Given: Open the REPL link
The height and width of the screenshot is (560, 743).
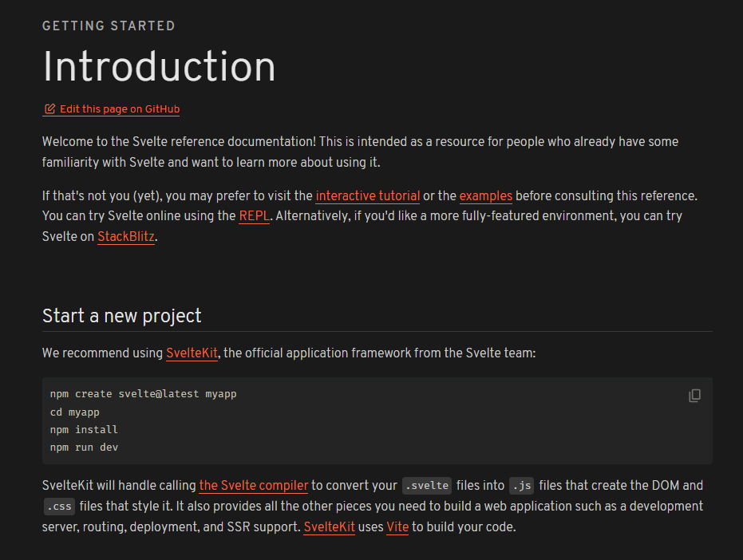Looking at the screenshot, I should [x=254, y=216].
